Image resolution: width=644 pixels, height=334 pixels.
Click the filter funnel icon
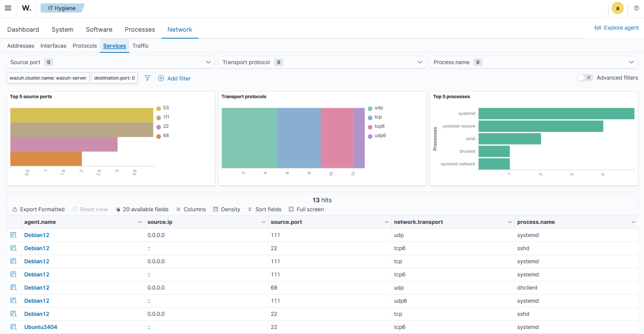[147, 78]
